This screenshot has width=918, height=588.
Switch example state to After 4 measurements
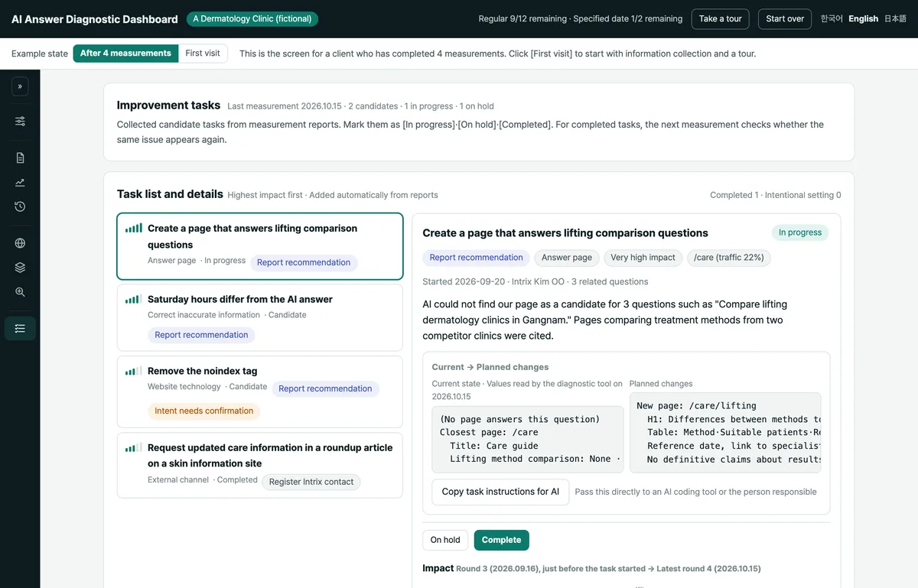tap(125, 54)
